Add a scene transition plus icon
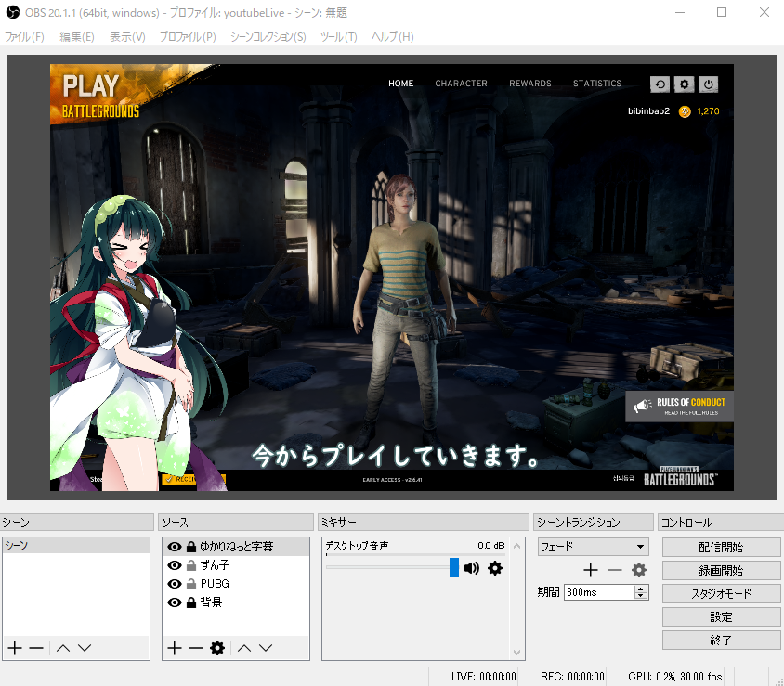This screenshot has height=686, width=784. click(x=591, y=570)
